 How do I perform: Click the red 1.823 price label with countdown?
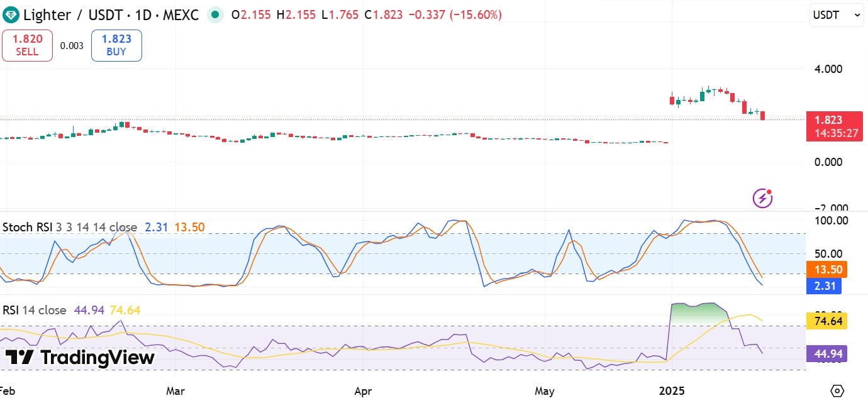[835, 126]
